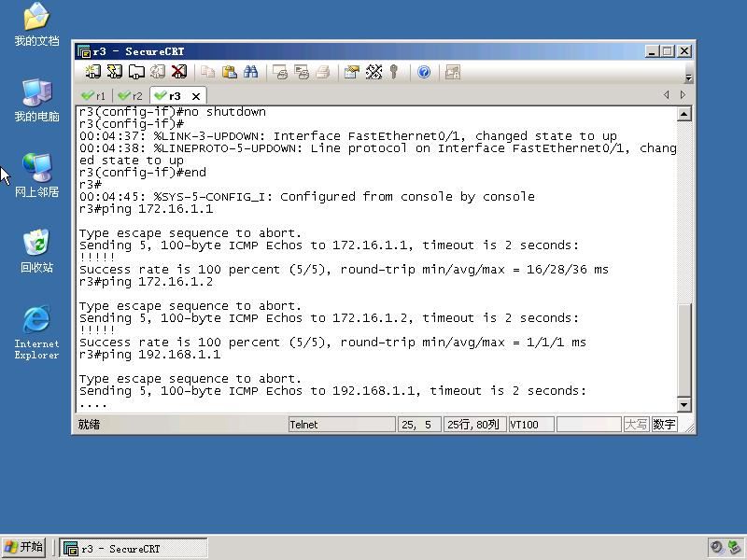Click the rightmost grayed toolbar icon
The image size is (747, 560).
click(x=453, y=72)
